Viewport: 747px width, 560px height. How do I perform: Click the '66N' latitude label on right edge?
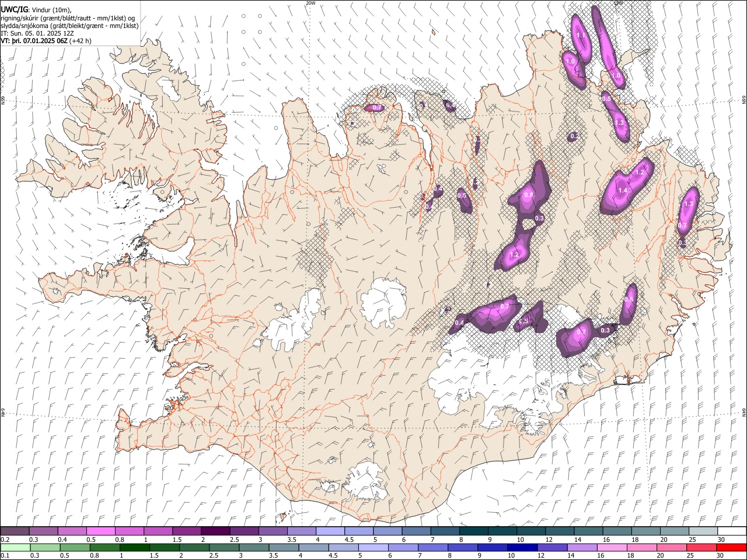coord(743,100)
